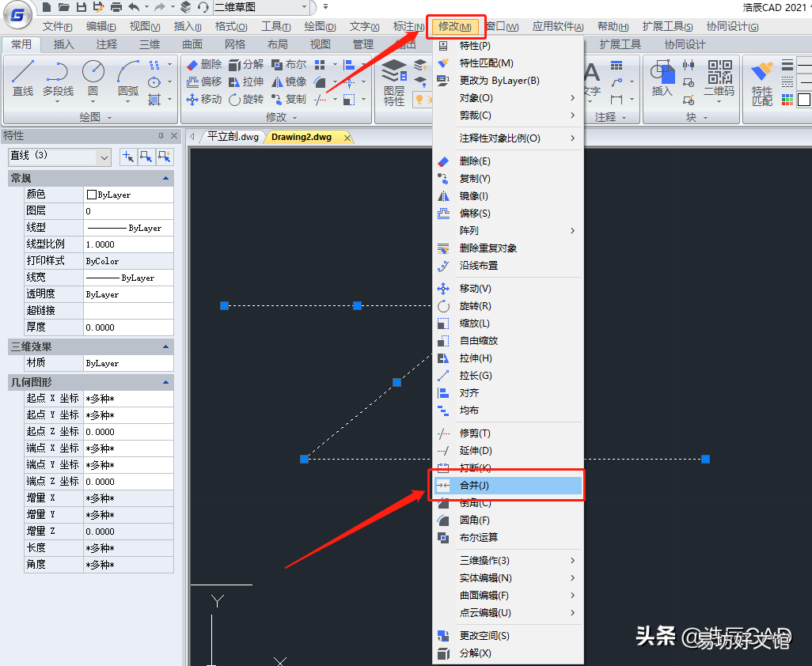Choose 布尔运算 from the Modify menu
This screenshot has width=812, height=666.
[508, 538]
